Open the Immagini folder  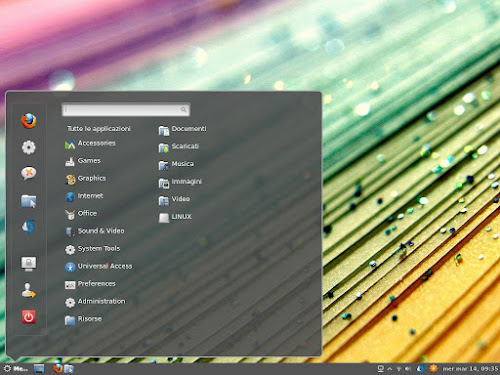point(180,182)
